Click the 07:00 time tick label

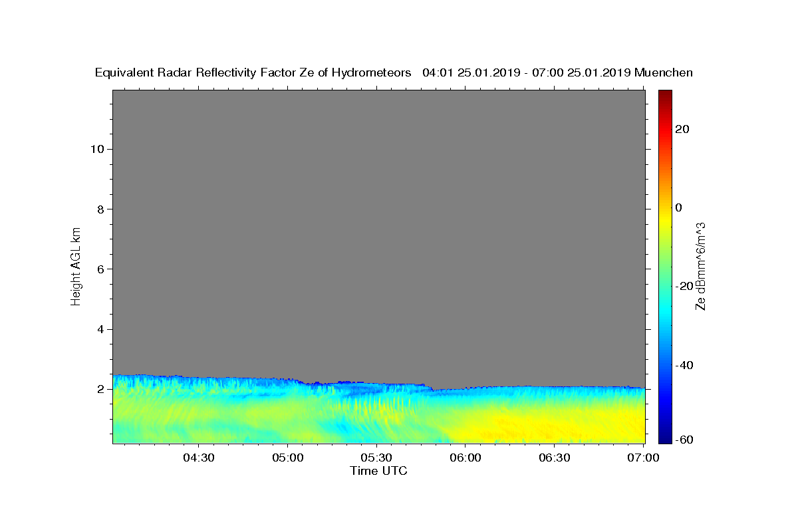click(x=643, y=458)
